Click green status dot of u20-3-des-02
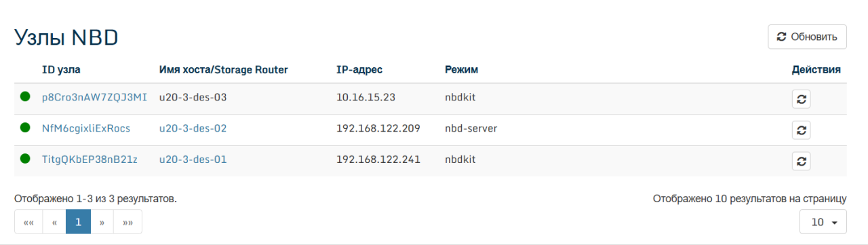Screen dimensions: 868x245 point(25,128)
